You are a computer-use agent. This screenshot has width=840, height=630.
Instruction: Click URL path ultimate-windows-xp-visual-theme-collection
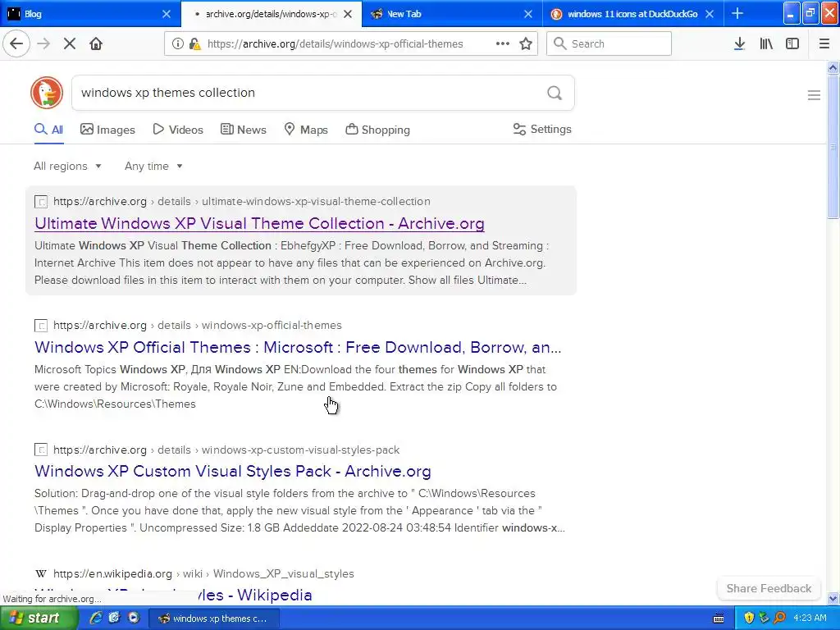point(316,202)
